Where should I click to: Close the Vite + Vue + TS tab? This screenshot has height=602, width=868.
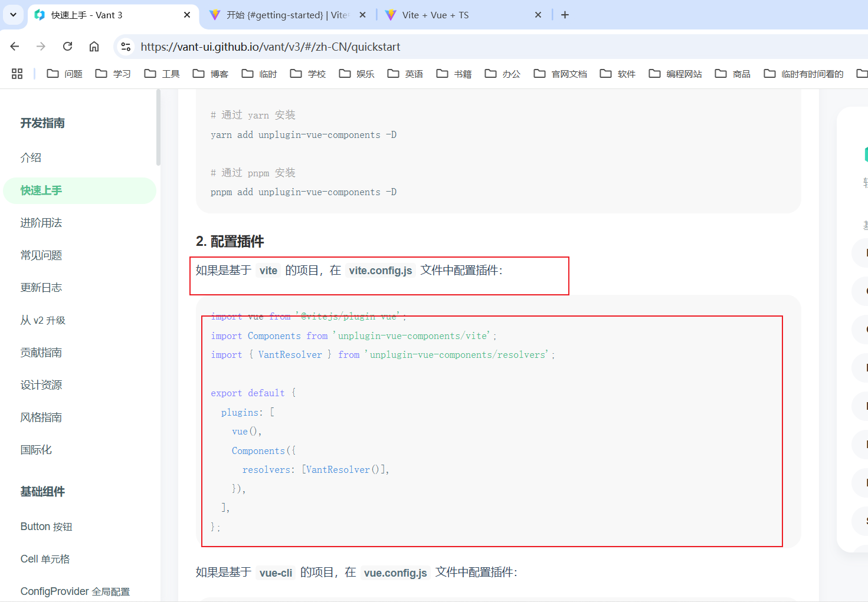point(538,15)
